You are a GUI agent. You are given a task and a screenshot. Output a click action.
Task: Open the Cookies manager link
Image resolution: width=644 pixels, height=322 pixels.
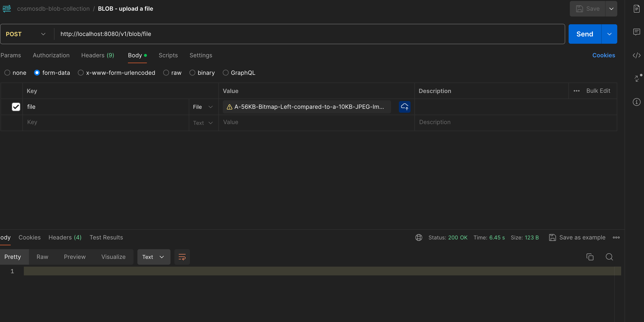(603, 55)
